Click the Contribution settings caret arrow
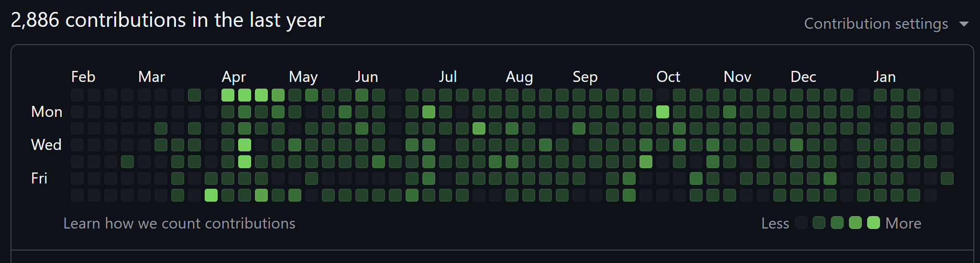The height and width of the screenshot is (263, 980). tap(964, 24)
